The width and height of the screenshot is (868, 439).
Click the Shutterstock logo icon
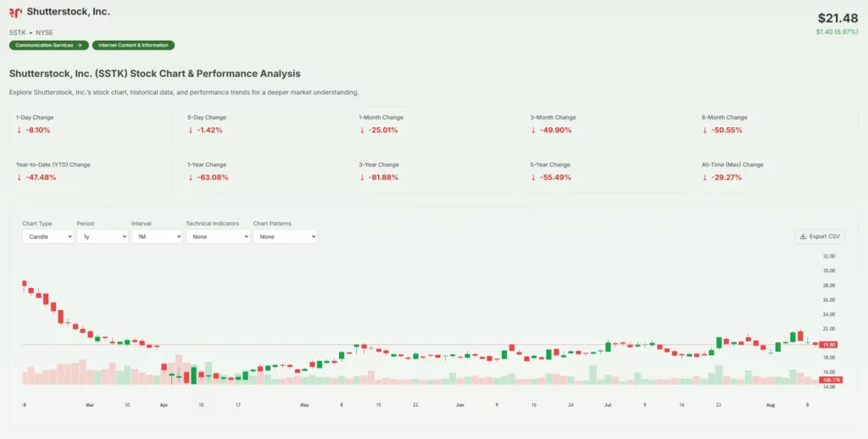[x=15, y=13]
